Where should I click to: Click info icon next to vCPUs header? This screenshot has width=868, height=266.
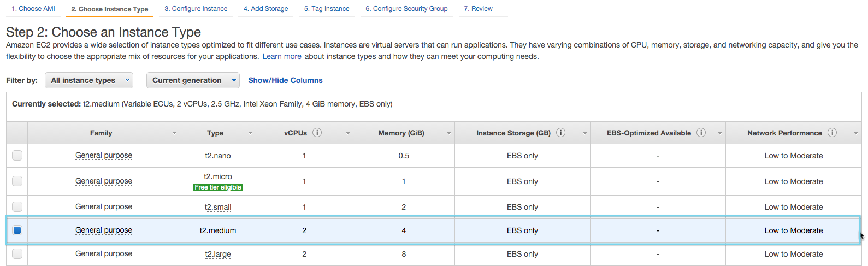pos(317,133)
